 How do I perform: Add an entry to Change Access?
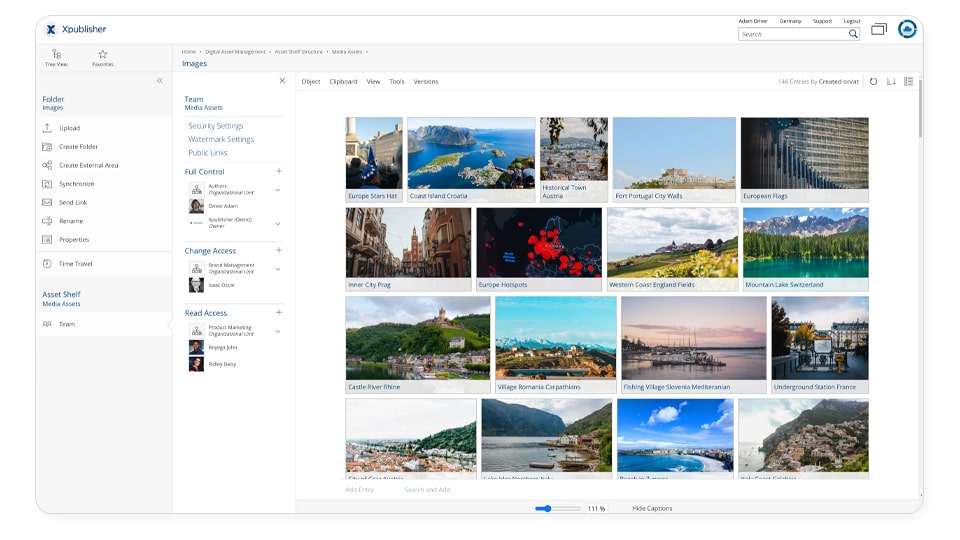pyautogui.click(x=279, y=250)
